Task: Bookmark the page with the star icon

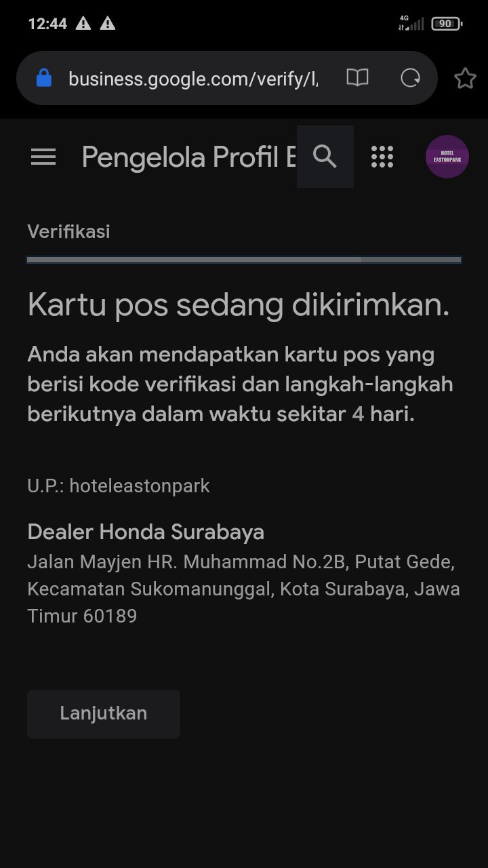Action: [x=465, y=78]
